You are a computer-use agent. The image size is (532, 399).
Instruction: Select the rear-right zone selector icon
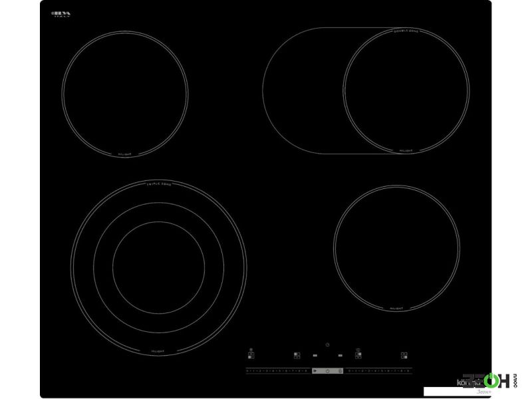[358, 356]
